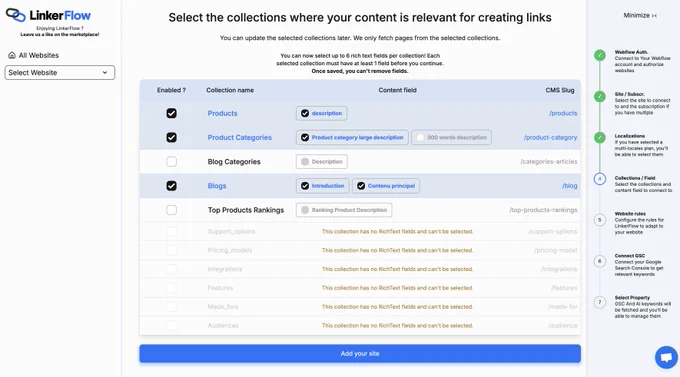This screenshot has width=680, height=377.
Task: Disable the Product Categories collection checkbox
Action: [x=171, y=138]
